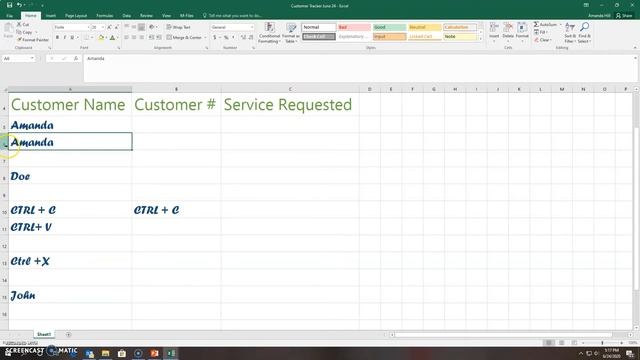This screenshot has width=640, height=360.
Task: Expand the cell styles gallery
Action: tap(480, 39)
